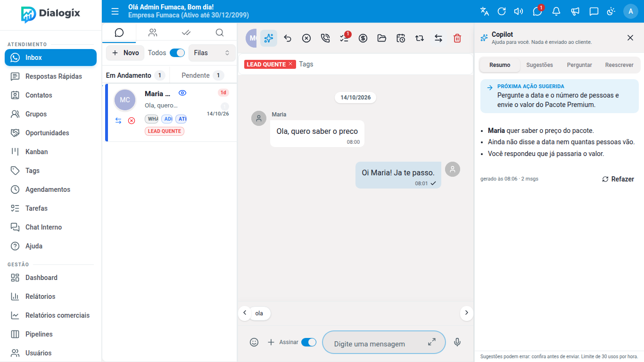Toggle the hamburger menu to collapse sidebar

click(115, 11)
